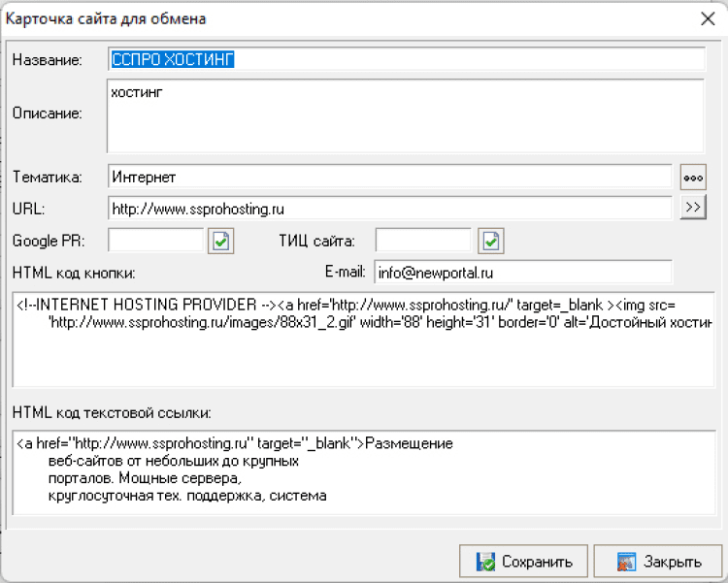The image size is (728, 583).
Task: Click the Тематика field showing Интернет
Action: click(x=389, y=177)
